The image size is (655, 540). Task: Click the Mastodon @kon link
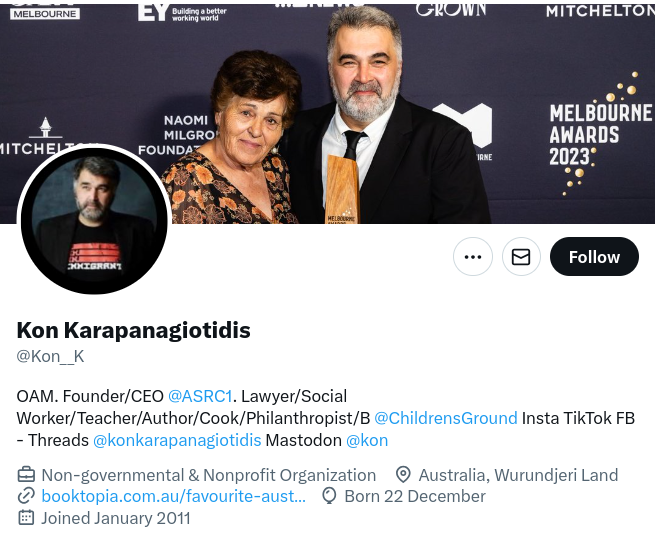coord(367,440)
